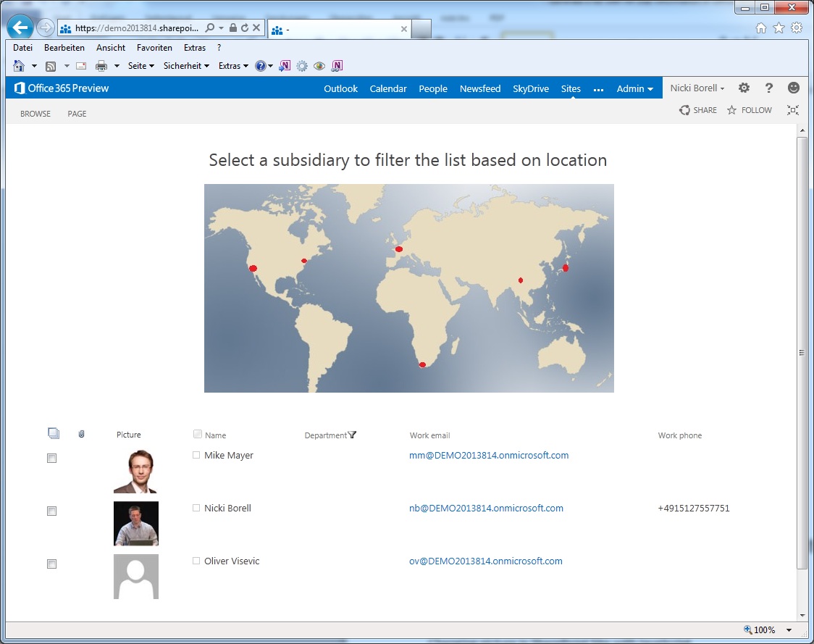Click the attachment paperclip column header

(81, 434)
